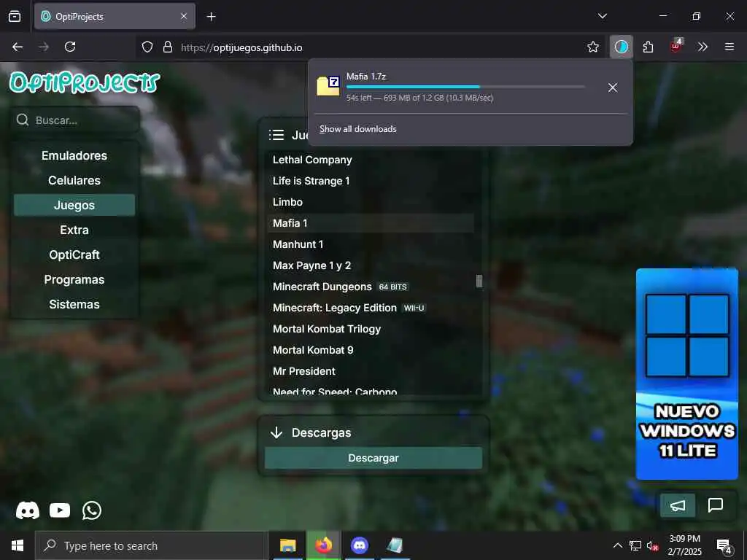Viewport: 747px width, 560px height.
Task: Click the Mafia 1.7z file icon
Action: [328, 86]
